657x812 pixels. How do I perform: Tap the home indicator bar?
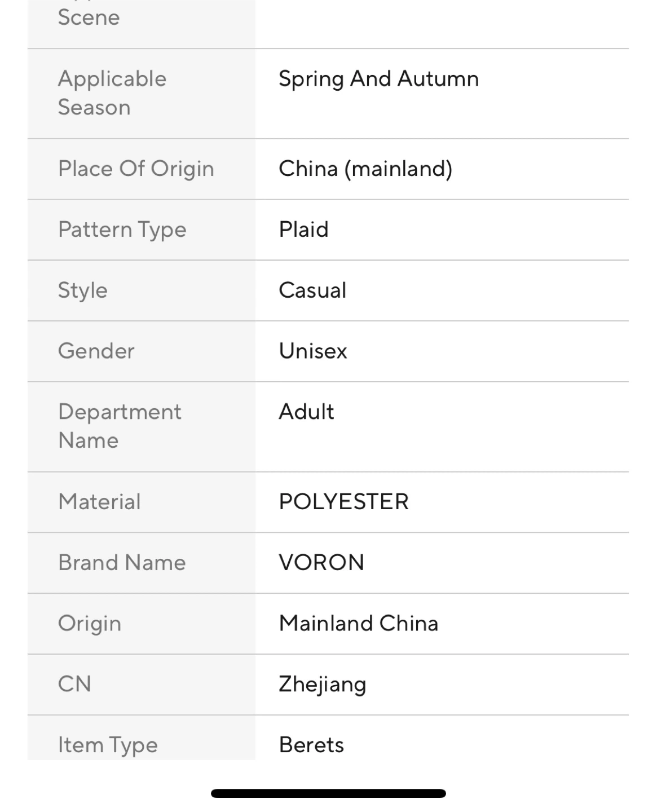coord(328,793)
